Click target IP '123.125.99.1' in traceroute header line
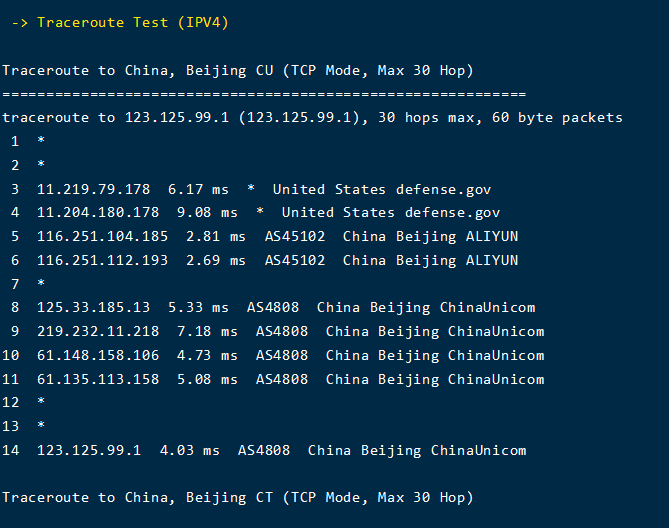 click(177, 118)
